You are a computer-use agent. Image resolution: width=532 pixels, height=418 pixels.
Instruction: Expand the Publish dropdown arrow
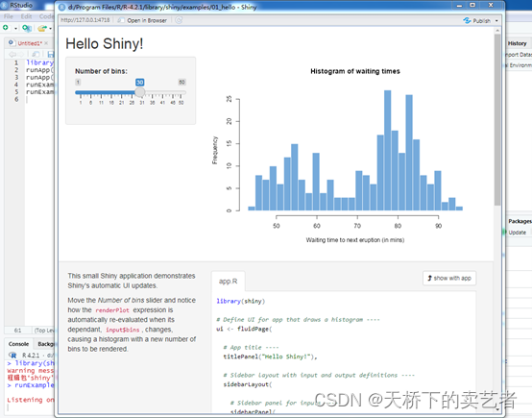496,21
